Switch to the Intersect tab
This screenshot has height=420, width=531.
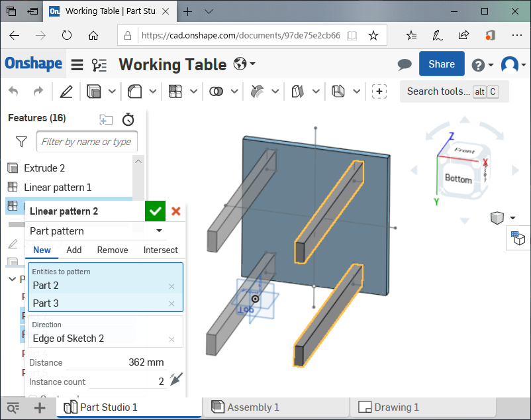tap(160, 250)
